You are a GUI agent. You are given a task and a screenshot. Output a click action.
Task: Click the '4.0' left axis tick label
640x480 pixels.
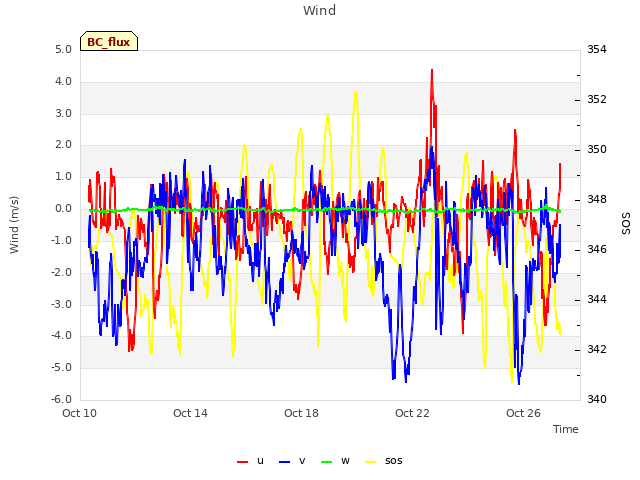64,82
